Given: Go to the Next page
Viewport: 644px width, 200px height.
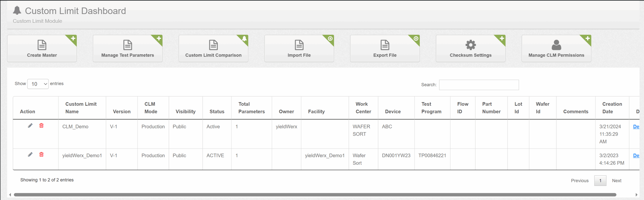Looking at the screenshot, I should point(617,181).
